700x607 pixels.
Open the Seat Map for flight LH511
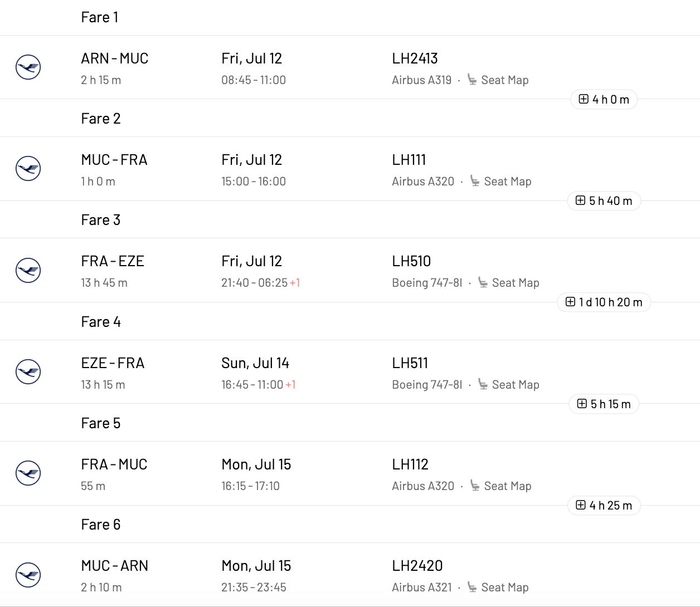[x=516, y=384]
